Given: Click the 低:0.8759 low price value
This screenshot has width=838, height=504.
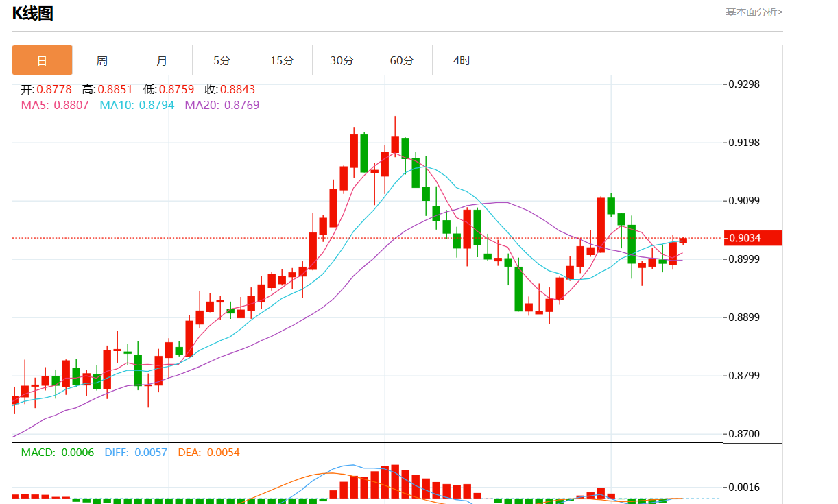Looking at the screenshot, I should pos(169,89).
